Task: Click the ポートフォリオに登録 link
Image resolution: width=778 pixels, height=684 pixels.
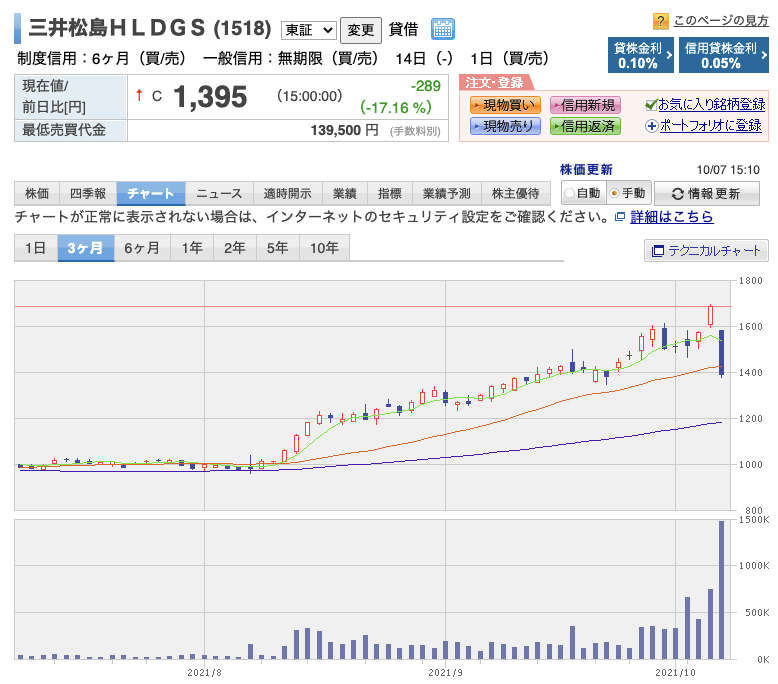Action: pyautogui.click(x=711, y=125)
